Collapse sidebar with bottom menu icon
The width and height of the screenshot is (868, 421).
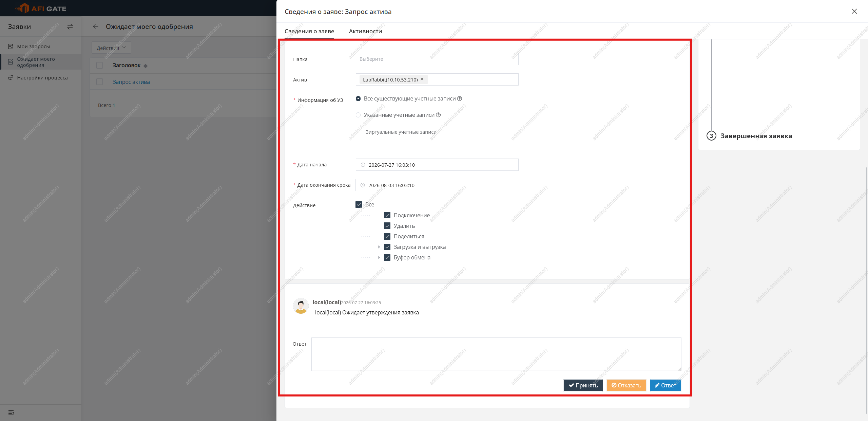click(x=11, y=413)
